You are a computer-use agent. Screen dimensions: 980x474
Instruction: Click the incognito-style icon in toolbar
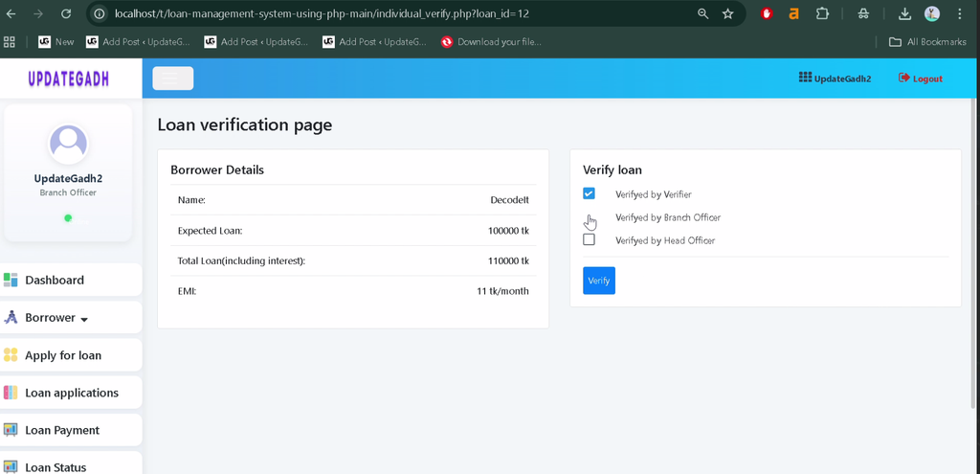864,13
